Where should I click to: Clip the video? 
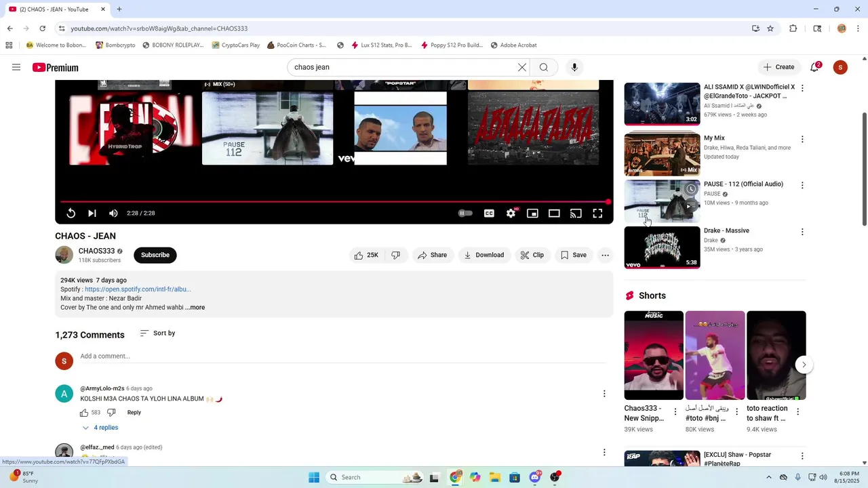532,255
